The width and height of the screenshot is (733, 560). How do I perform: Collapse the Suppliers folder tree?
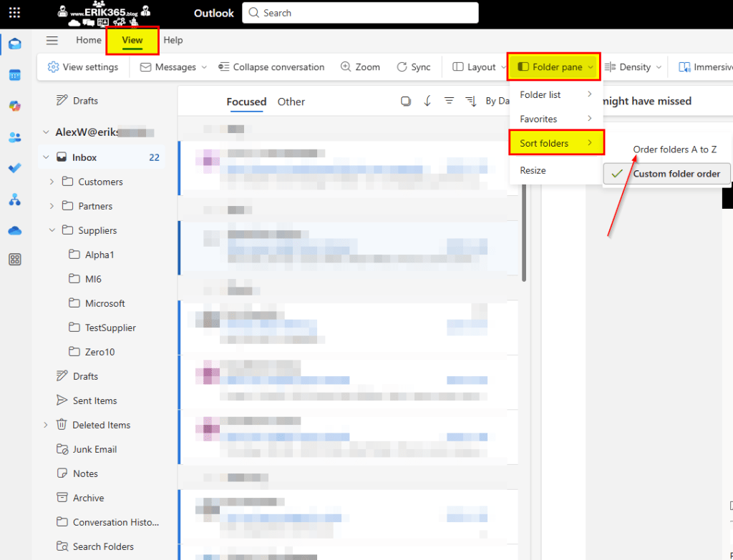52,230
